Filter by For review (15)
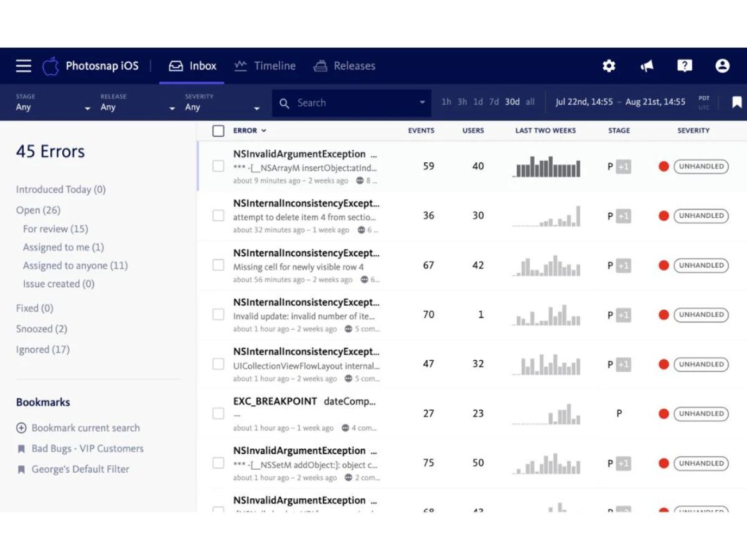This screenshot has height=560, width=747. click(55, 229)
